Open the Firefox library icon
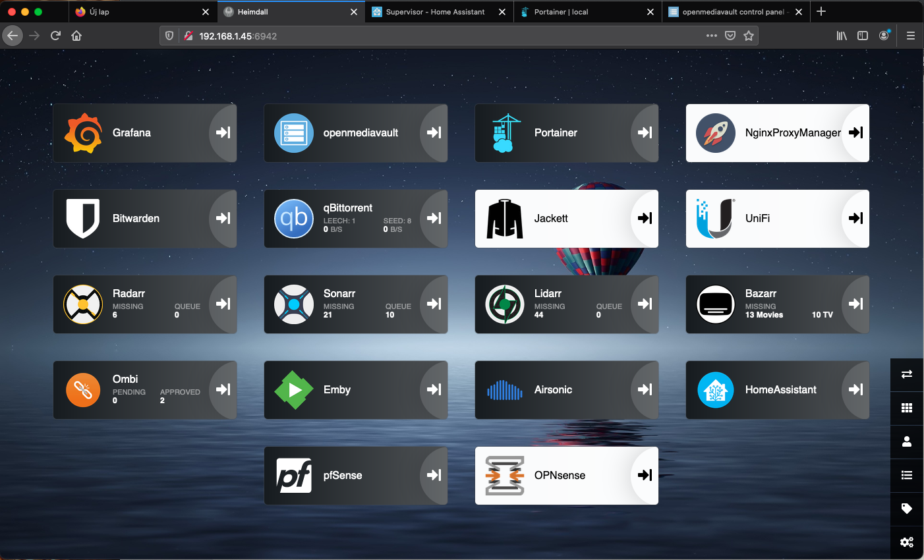 pos(842,36)
